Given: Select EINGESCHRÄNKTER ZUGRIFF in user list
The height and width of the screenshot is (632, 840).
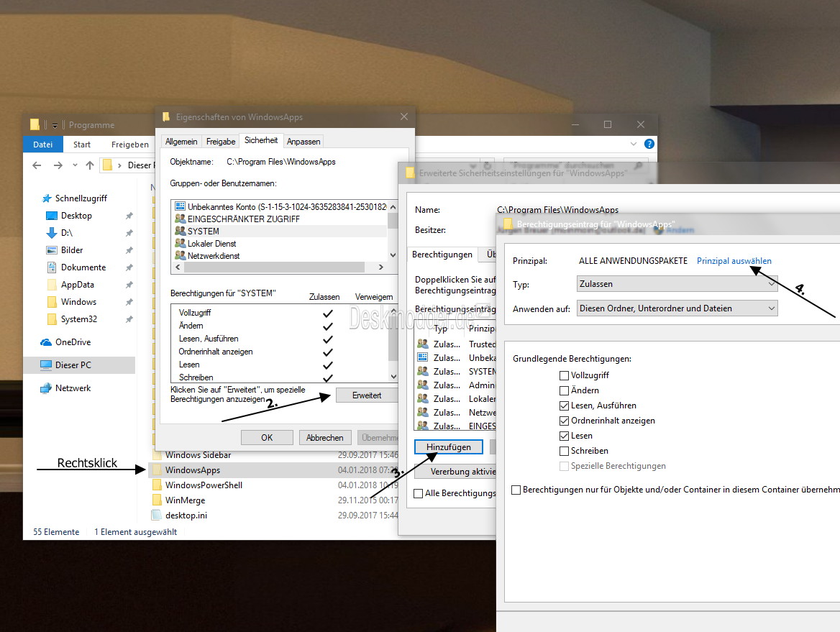Looking at the screenshot, I should coord(243,219).
